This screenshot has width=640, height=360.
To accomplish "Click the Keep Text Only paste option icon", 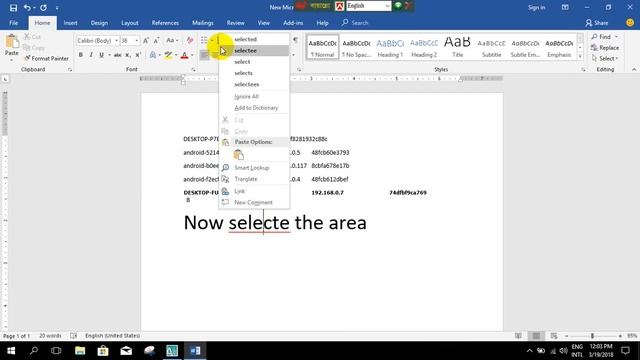I will (x=239, y=155).
